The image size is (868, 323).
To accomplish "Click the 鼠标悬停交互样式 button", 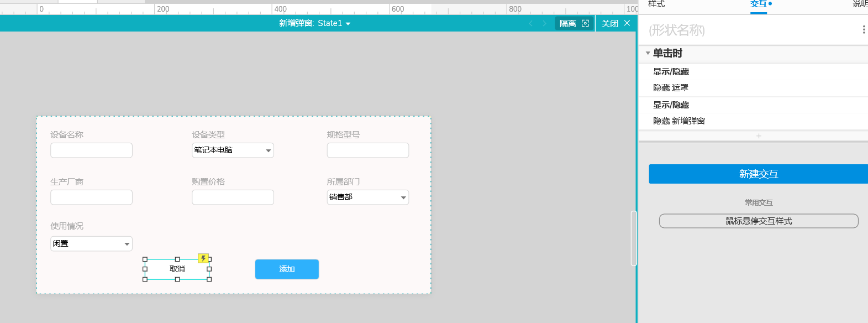I will (759, 221).
